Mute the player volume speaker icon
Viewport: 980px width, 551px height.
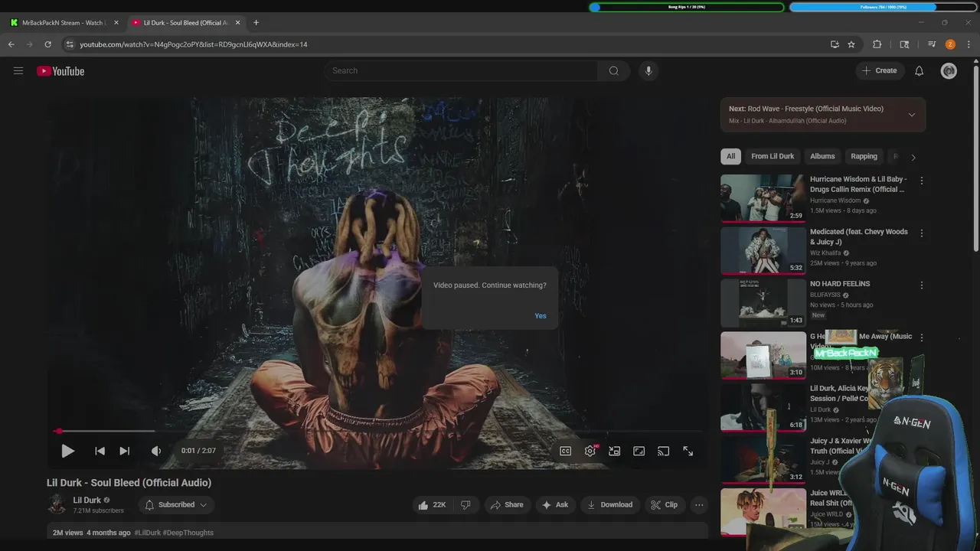click(x=156, y=452)
